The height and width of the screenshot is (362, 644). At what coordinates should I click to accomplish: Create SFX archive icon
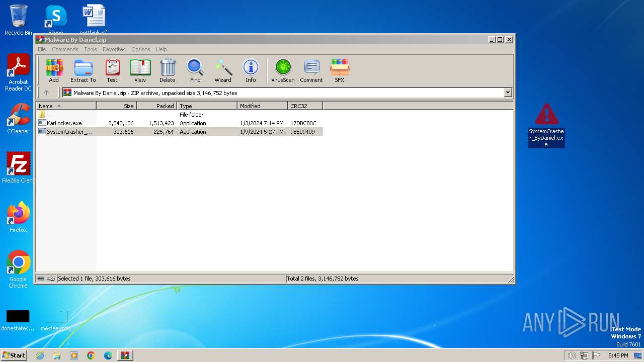click(x=340, y=71)
